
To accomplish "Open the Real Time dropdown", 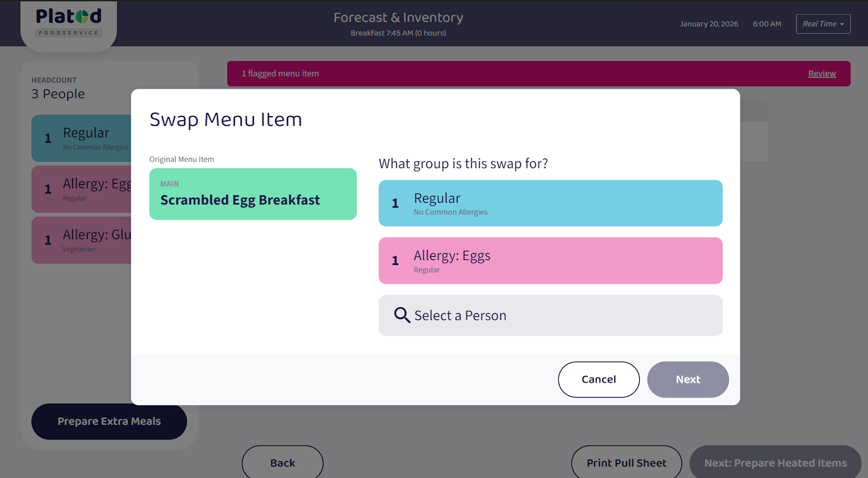I will click(822, 24).
